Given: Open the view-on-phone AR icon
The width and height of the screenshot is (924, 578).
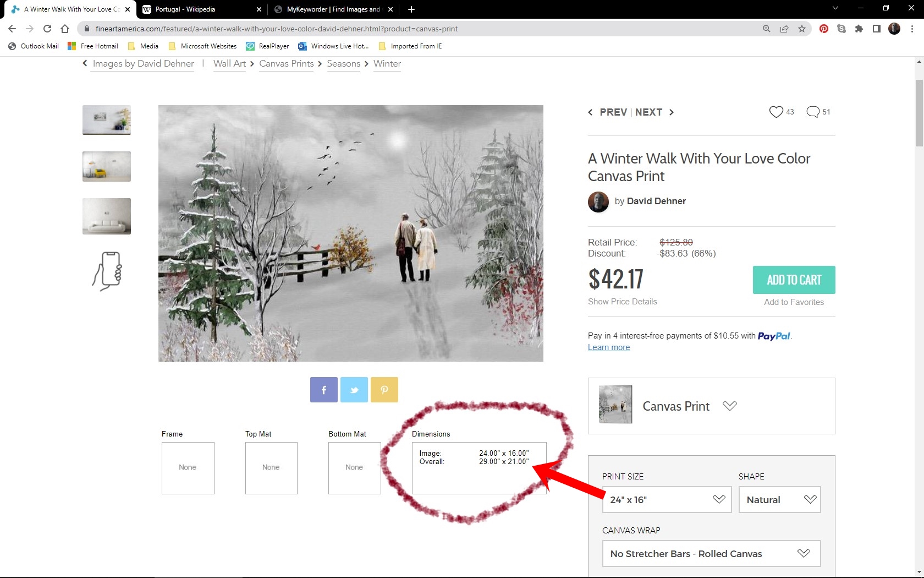Looking at the screenshot, I should [107, 271].
